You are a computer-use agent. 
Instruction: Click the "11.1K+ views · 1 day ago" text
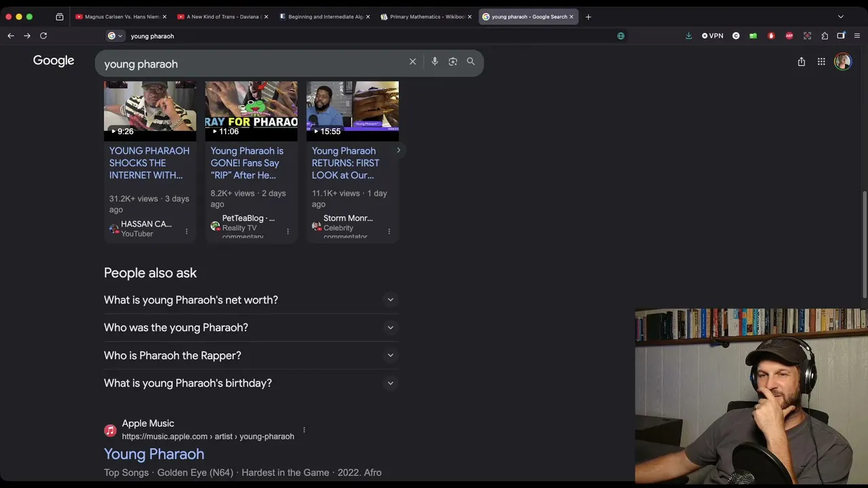(x=349, y=199)
